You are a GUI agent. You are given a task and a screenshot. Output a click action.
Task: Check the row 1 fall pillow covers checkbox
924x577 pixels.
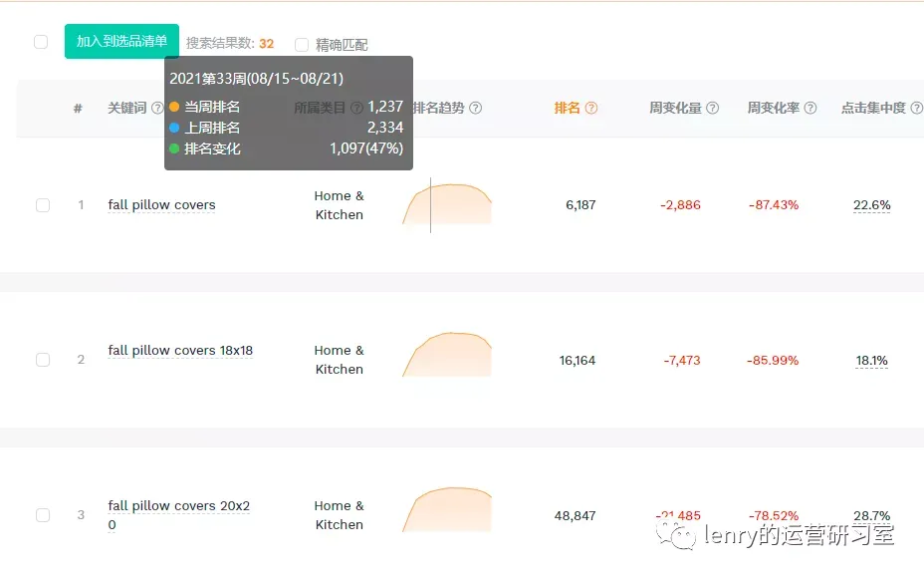coord(43,205)
